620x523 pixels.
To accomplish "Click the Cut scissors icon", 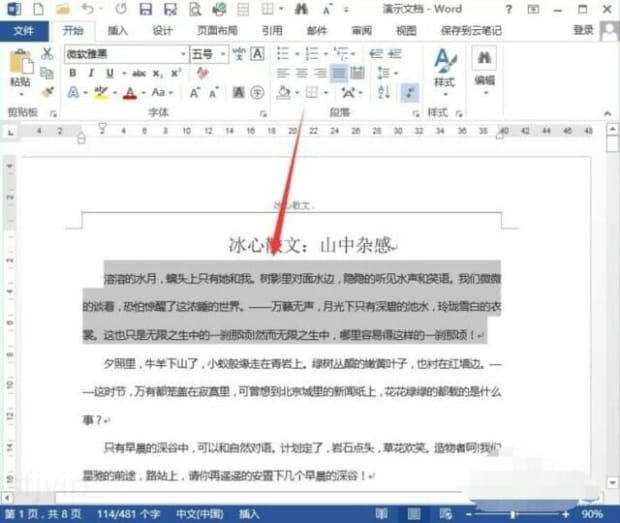I will point(47,53).
